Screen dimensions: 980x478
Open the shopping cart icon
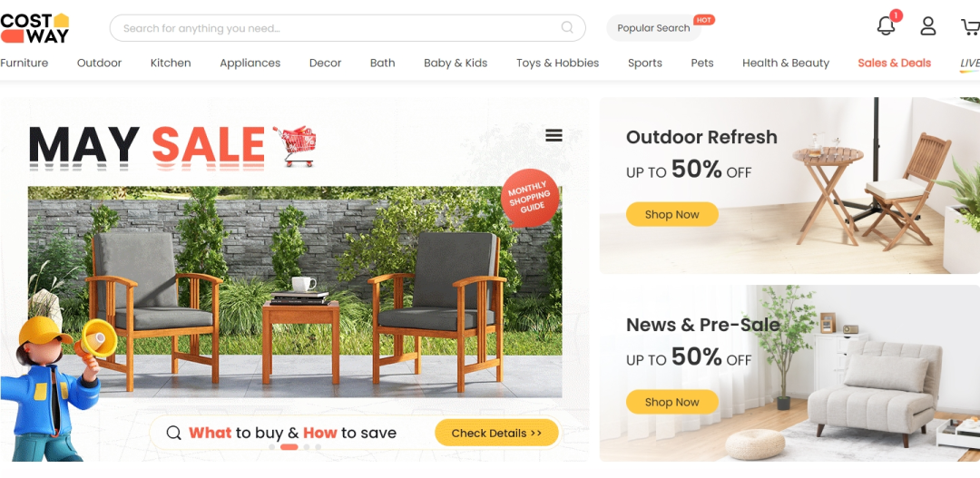pos(970,27)
